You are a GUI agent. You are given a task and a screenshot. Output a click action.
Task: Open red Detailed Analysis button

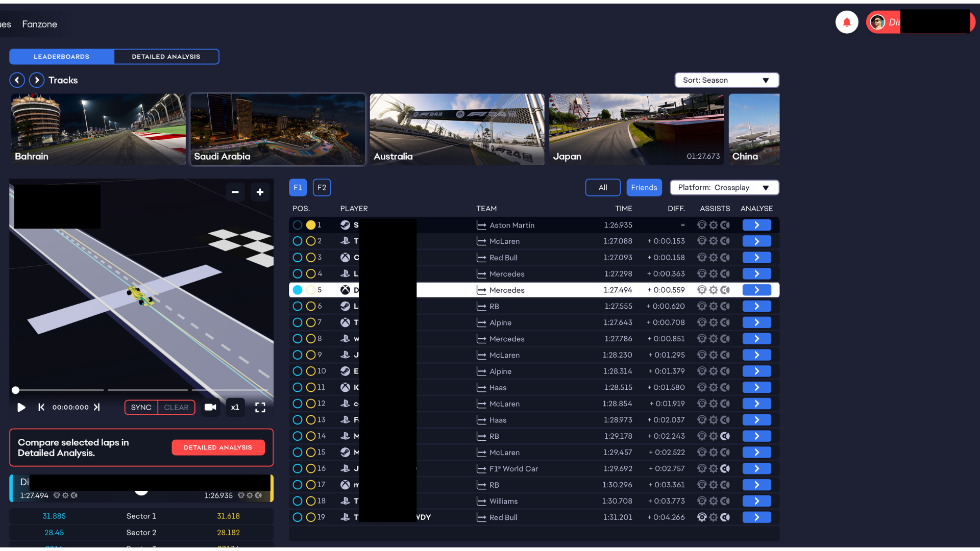[x=218, y=447]
